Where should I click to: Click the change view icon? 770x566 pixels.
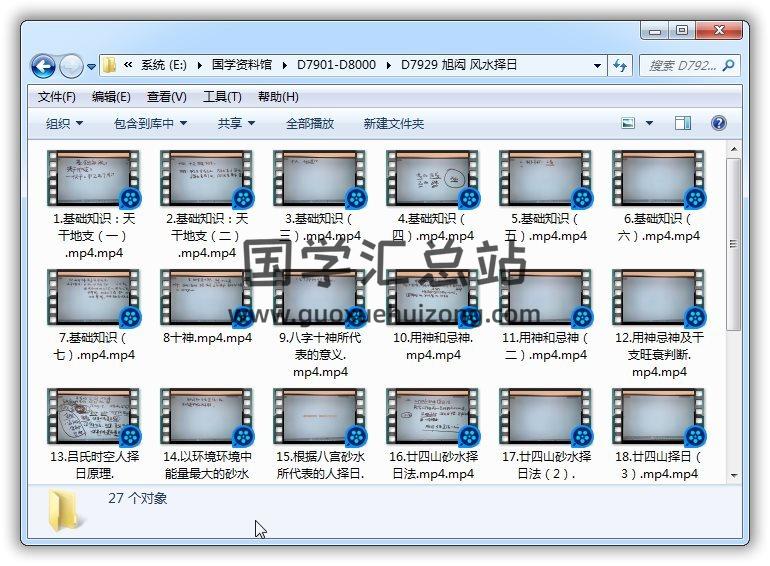[x=628, y=123]
